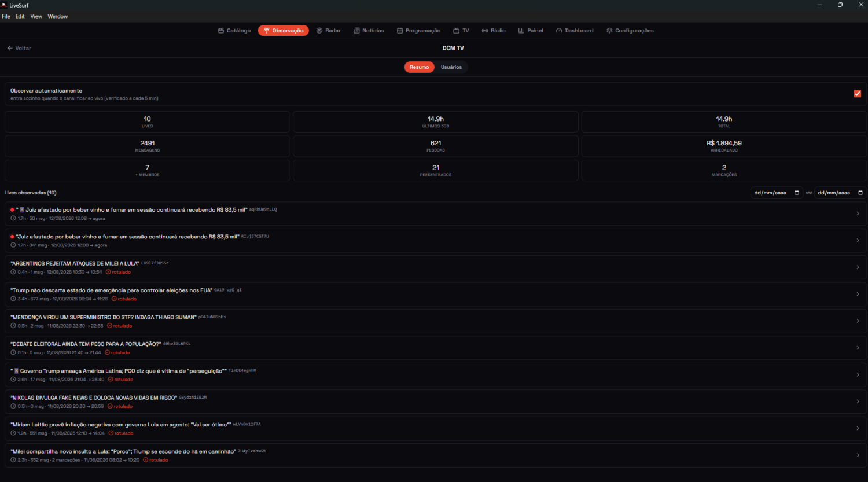Open Radar via its radar icon
Screen dimensions: 868x482
(x=319, y=31)
